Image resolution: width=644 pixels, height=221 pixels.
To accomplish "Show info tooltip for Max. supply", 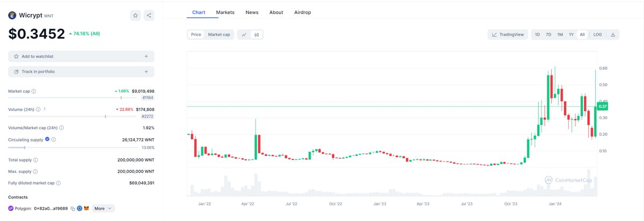I will point(34,172).
